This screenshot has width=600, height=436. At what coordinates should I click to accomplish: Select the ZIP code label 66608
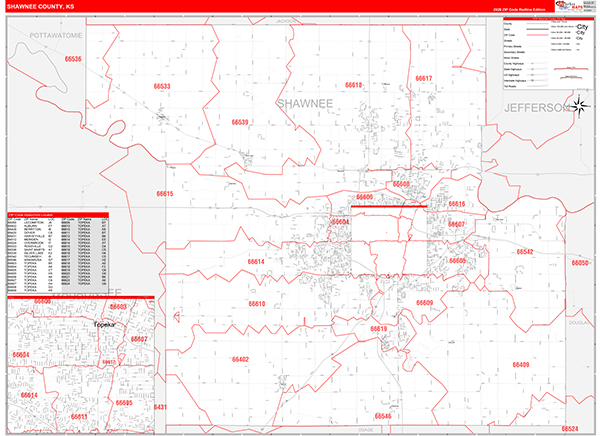point(401,184)
